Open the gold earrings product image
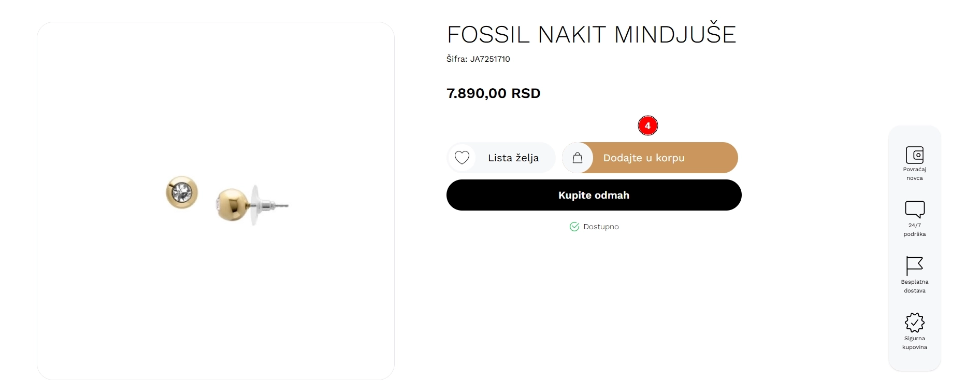Image resolution: width=980 pixels, height=390 pixels. [x=227, y=200]
